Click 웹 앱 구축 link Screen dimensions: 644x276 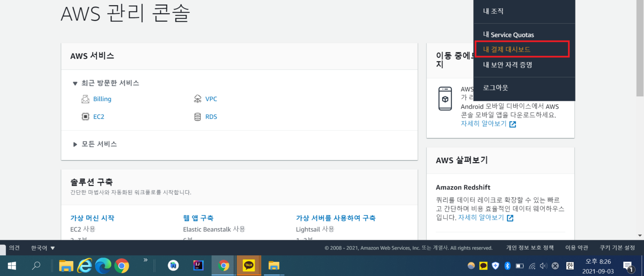click(x=198, y=218)
